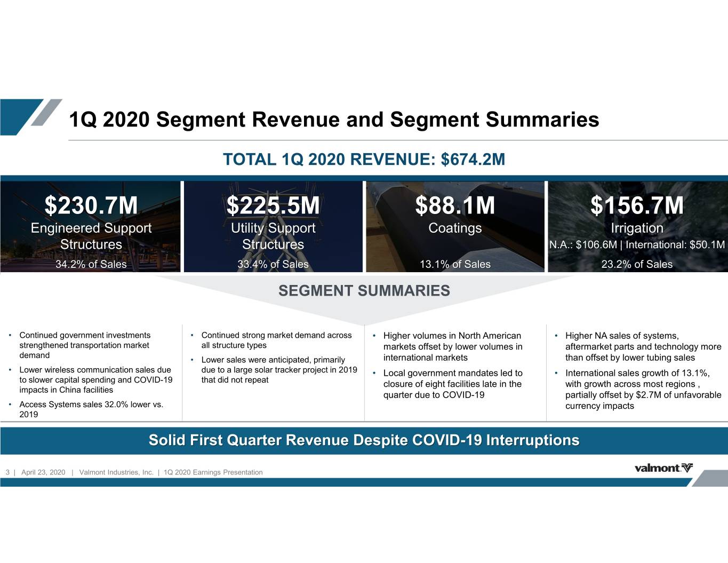Click the 23.2% of Sales label
This screenshot has height=563, width=728.
pos(637,264)
